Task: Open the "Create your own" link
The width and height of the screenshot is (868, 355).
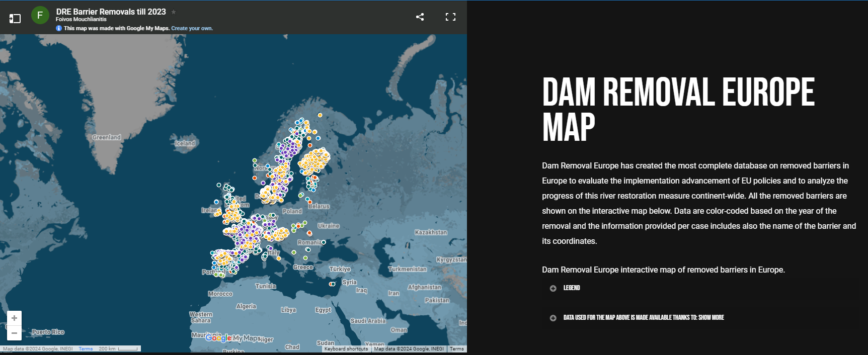Action: pyautogui.click(x=192, y=28)
